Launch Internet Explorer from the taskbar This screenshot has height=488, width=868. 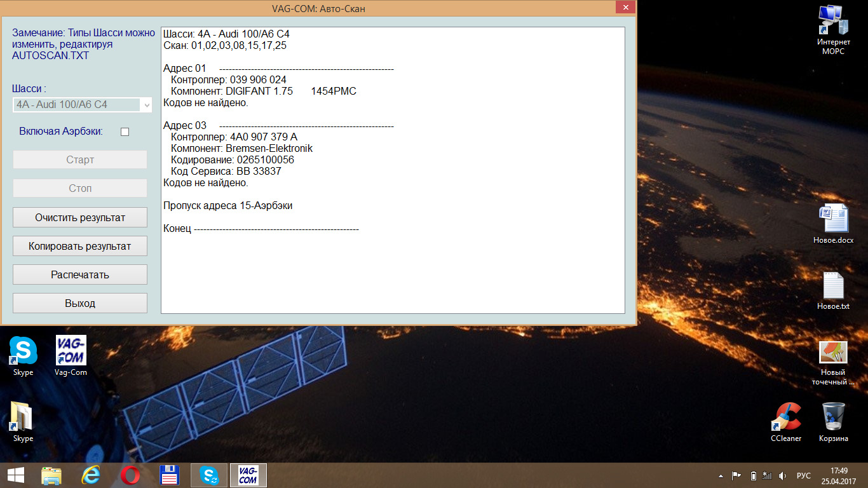coord(91,475)
